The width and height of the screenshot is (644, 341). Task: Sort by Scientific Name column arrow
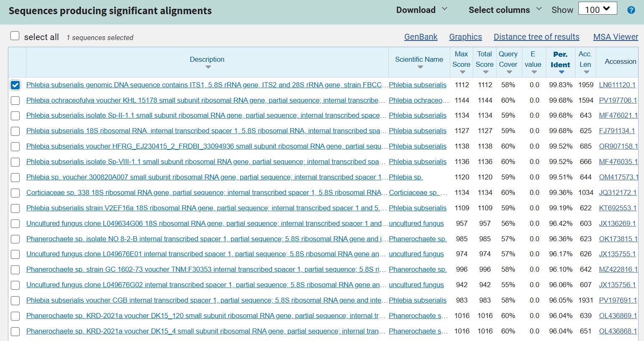[x=420, y=67]
